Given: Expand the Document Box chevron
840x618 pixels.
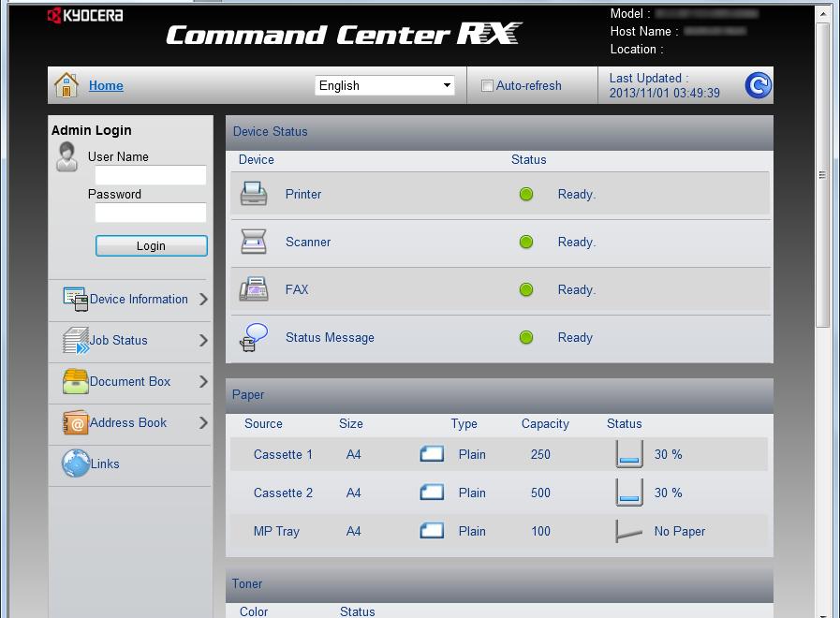Looking at the screenshot, I should (x=203, y=381).
